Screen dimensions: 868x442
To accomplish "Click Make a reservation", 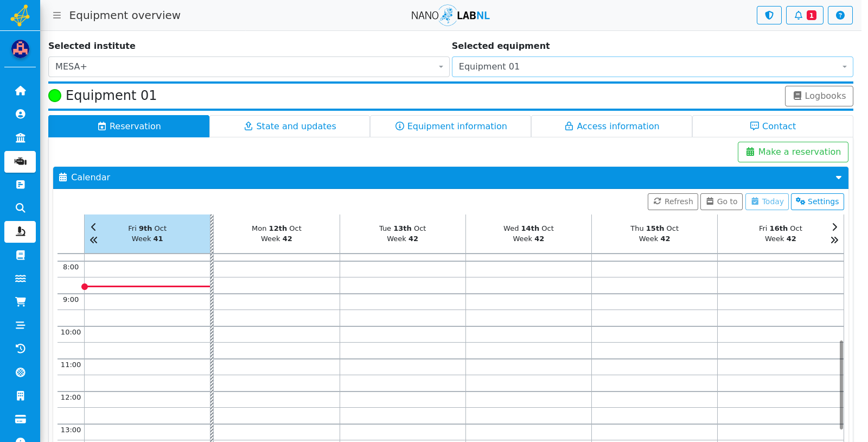I will coord(793,152).
